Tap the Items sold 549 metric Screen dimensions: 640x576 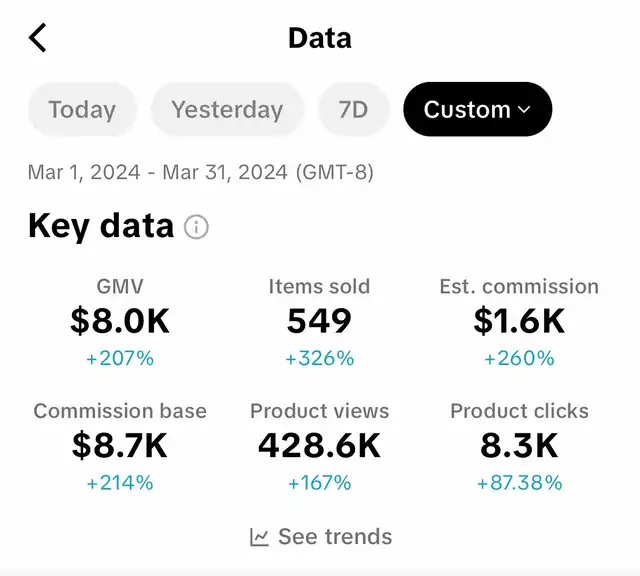point(319,321)
